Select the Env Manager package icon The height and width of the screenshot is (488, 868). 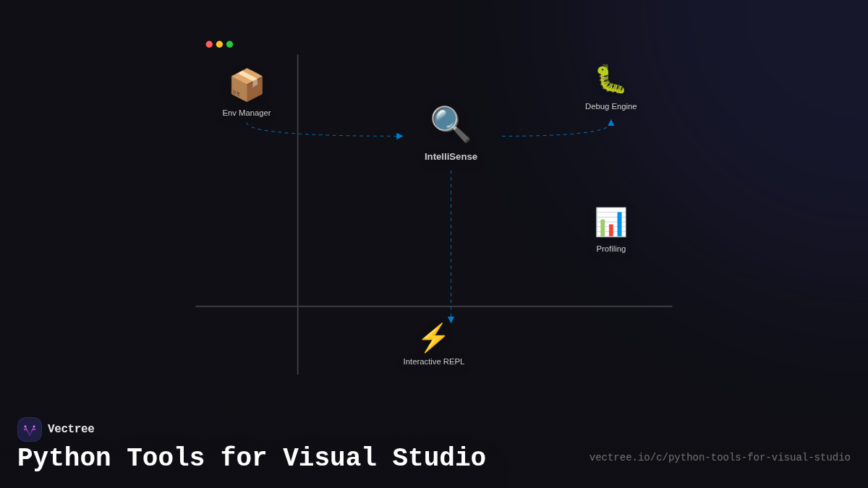pos(246,85)
